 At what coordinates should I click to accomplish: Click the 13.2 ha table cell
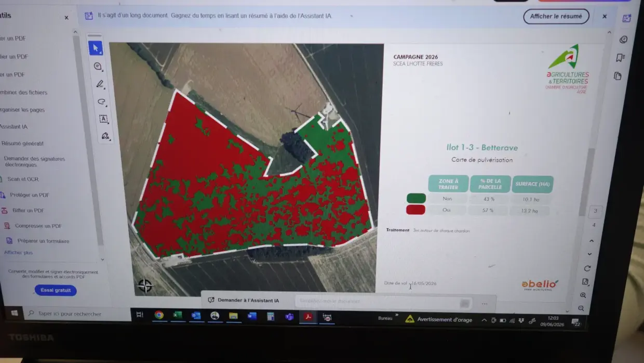(529, 211)
